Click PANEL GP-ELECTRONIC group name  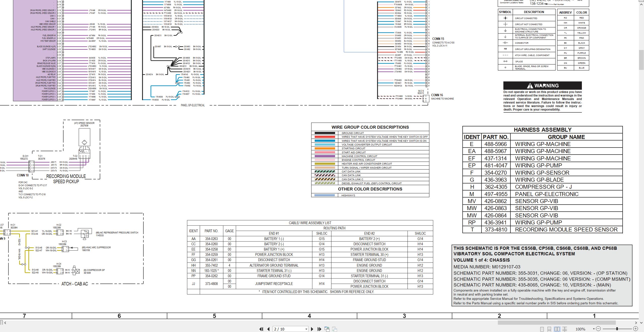click(547, 194)
